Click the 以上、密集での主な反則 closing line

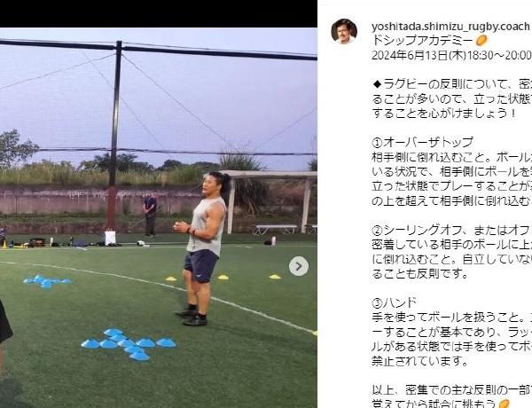coord(451,389)
